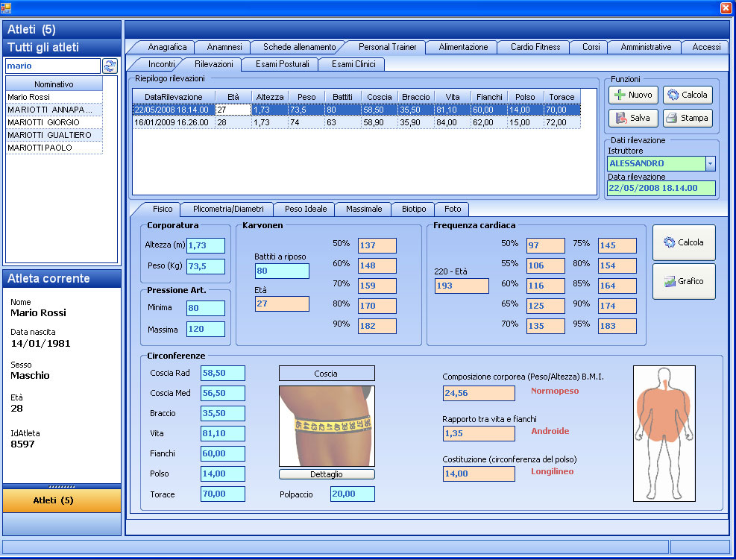
Task: Click the Salva disk icon button
Action: 632,118
